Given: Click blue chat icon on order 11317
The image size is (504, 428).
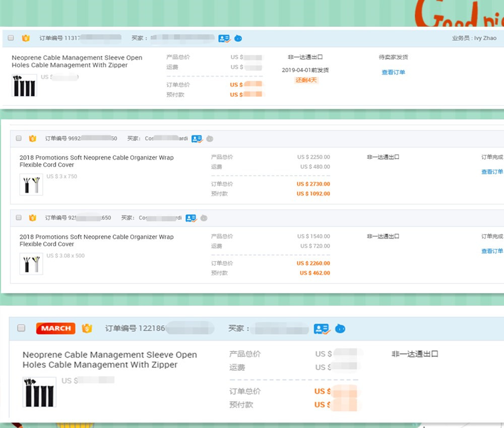Looking at the screenshot, I should pyautogui.click(x=238, y=38).
